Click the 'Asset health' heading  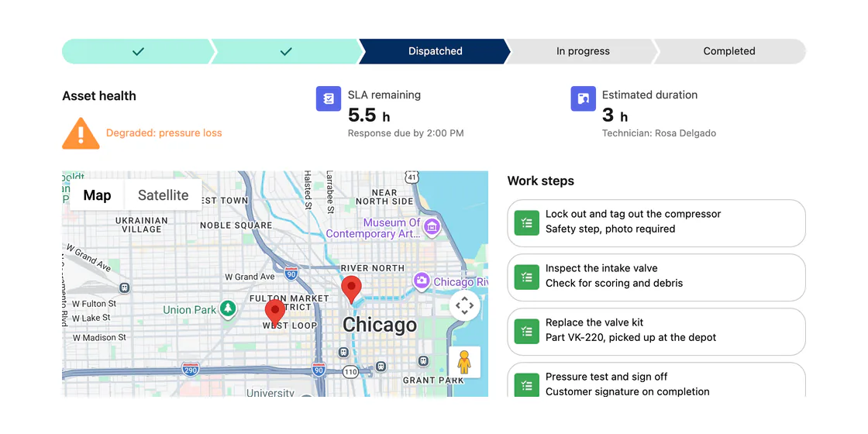pos(99,96)
